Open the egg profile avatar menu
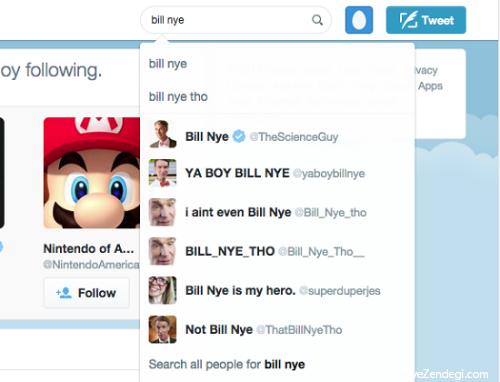The height and width of the screenshot is (382, 500). click(x=359, y=20)
